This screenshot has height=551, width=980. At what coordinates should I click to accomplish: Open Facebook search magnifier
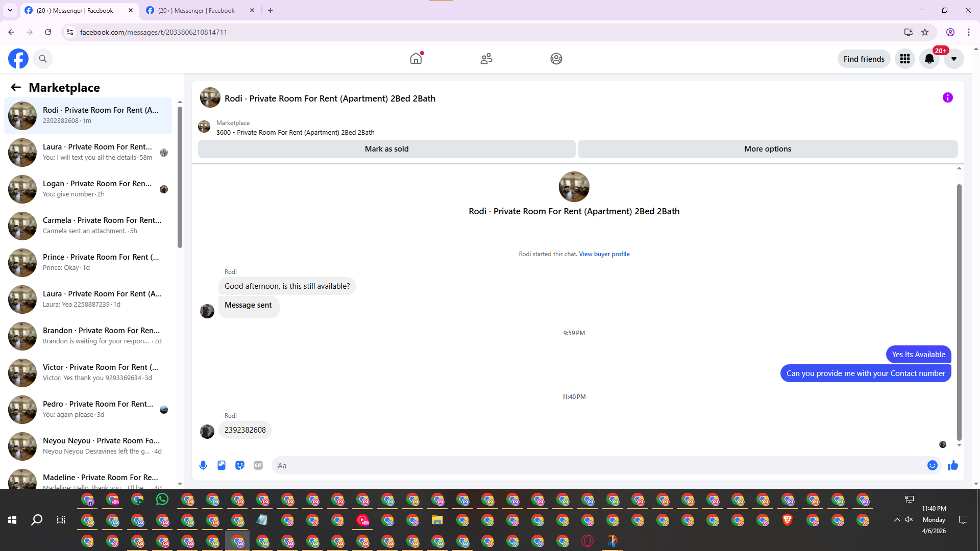tap(43, 59)
